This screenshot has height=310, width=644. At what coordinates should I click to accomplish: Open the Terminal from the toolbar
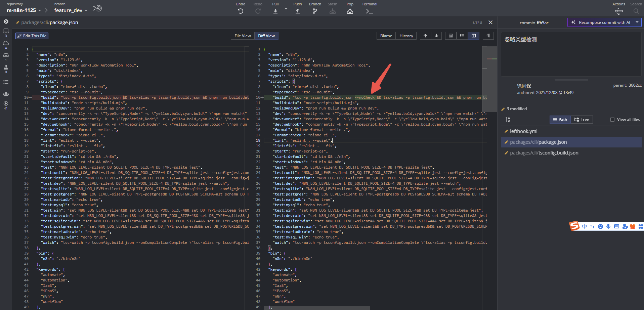tap(370, 11)
